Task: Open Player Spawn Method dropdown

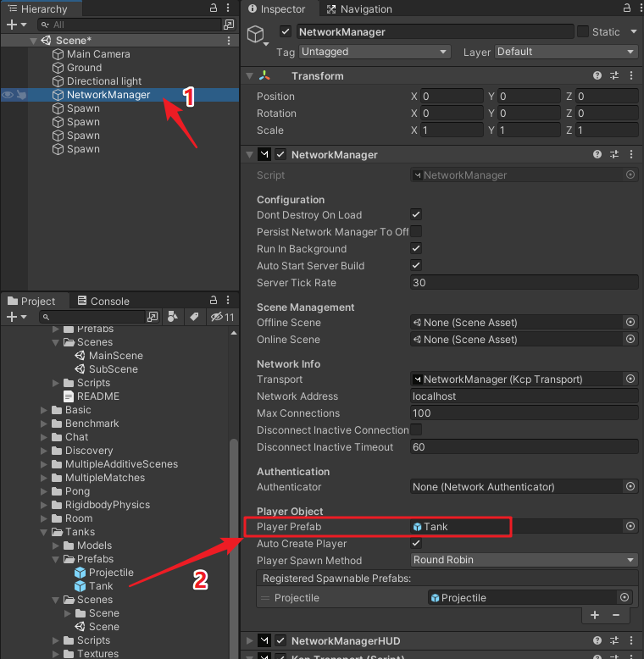Action: pos(525,560)
